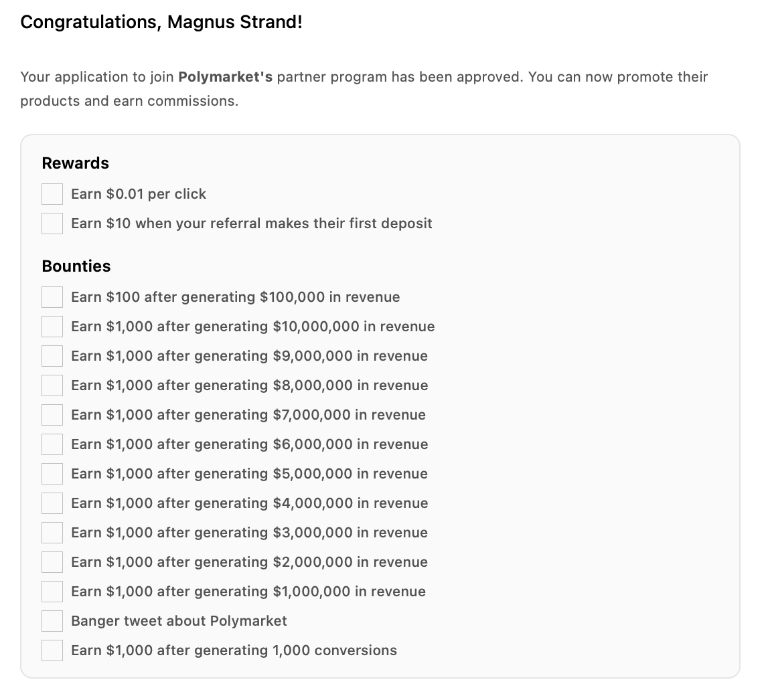Enable the $6,000,000 revenue bounty checkbox

[52, 444]
